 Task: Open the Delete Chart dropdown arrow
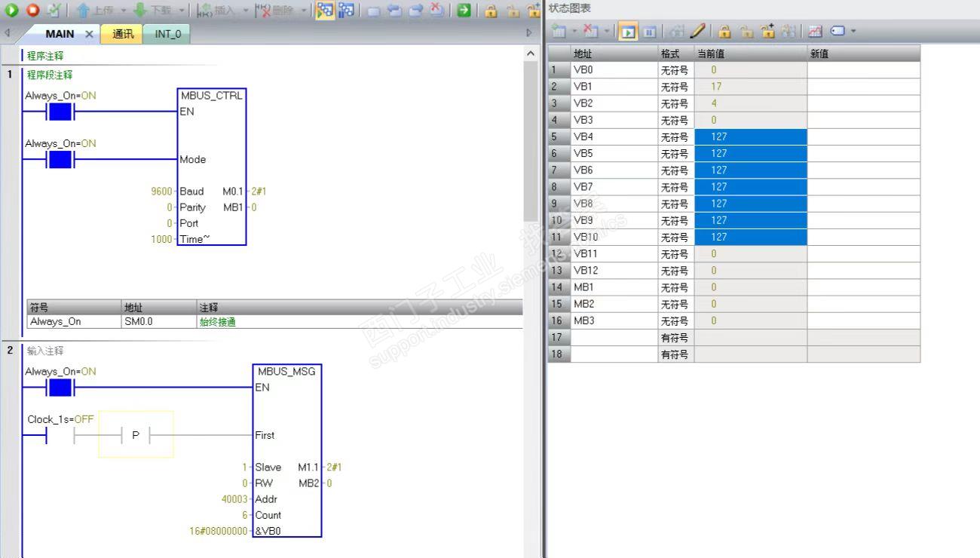[x=607, y=31]
